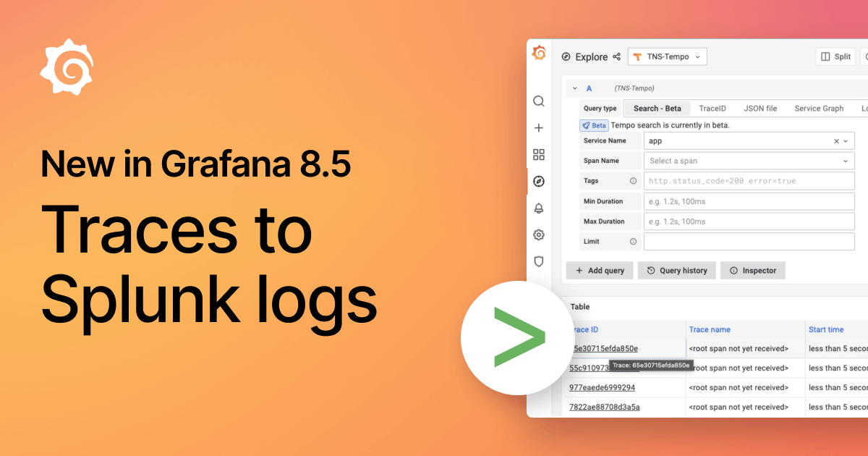Screen dimensions: 868x456
Task: Clear the Service Name value with the x
Action: coord(835,141)
